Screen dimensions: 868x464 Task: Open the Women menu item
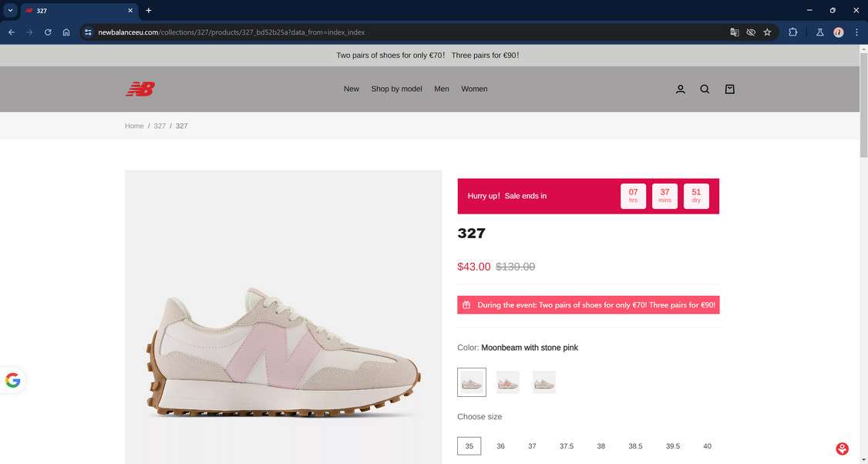[x=474, y=89]
